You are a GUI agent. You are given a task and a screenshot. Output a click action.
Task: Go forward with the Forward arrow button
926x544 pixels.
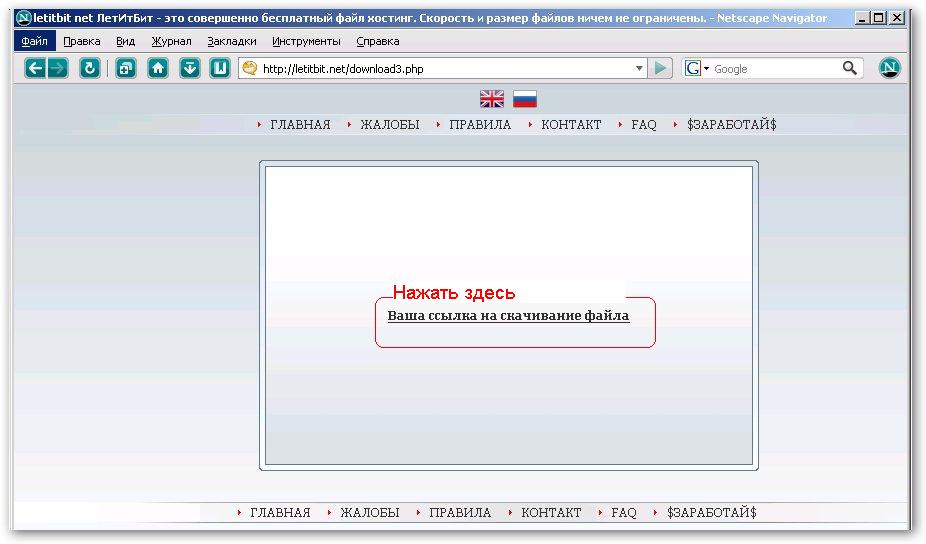pos(57,69)
